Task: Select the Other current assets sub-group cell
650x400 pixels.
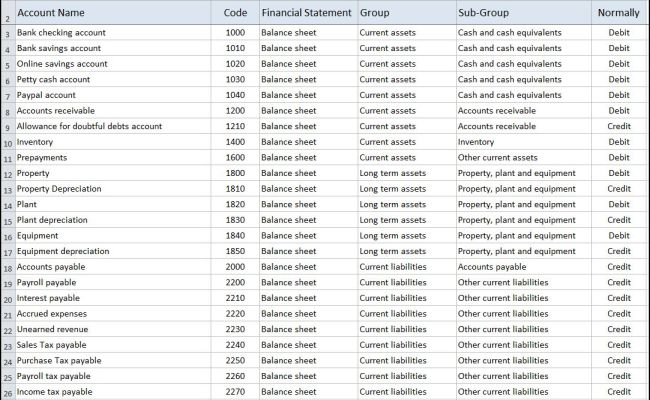Action: coord(524,158)
